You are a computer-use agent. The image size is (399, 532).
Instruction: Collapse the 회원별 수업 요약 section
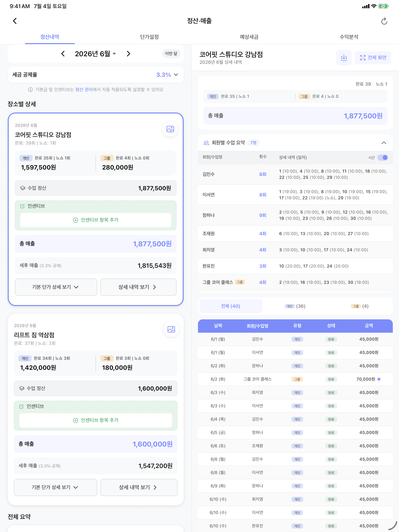point(384,143)
